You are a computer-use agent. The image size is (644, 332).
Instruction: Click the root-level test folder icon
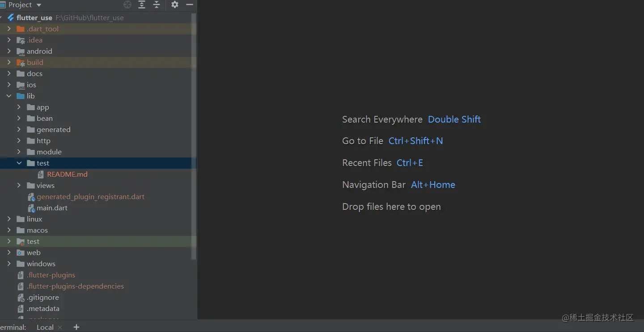(20, 242)
